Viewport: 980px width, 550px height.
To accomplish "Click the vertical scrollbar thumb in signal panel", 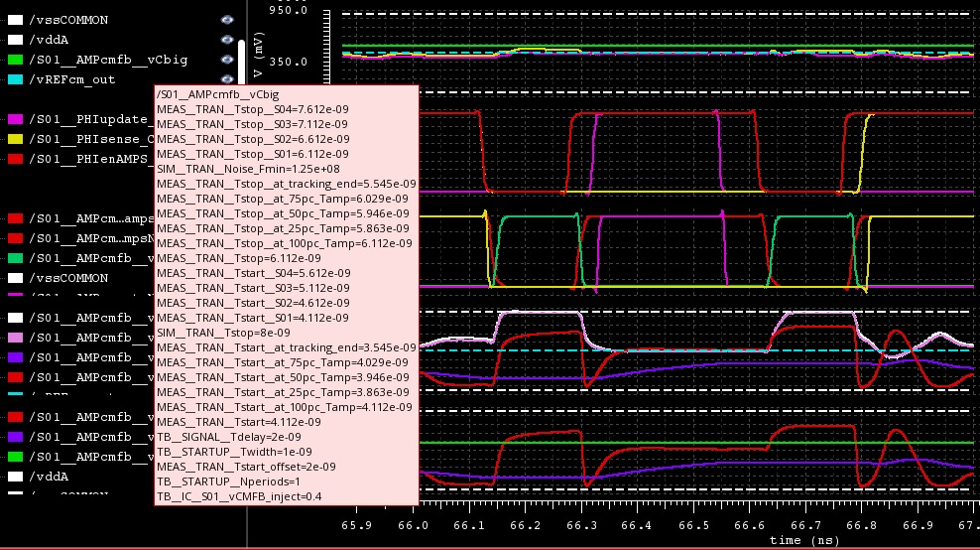I will click(x=240, y=62).
